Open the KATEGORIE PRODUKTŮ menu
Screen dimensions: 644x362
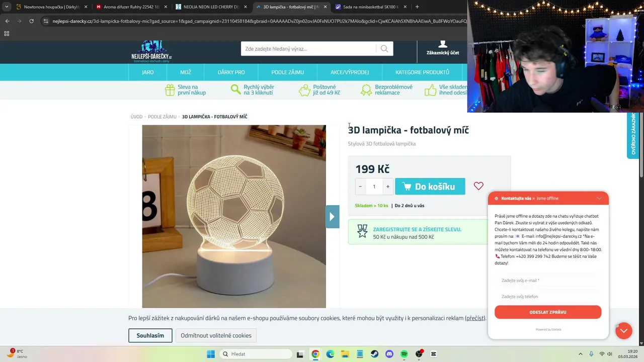click(x=422, y=72)
